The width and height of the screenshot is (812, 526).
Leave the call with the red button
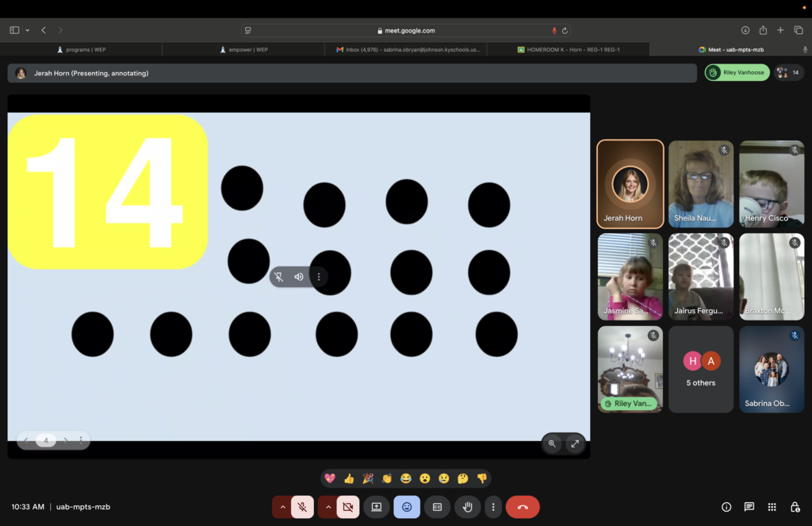click(x=523, y=507)
